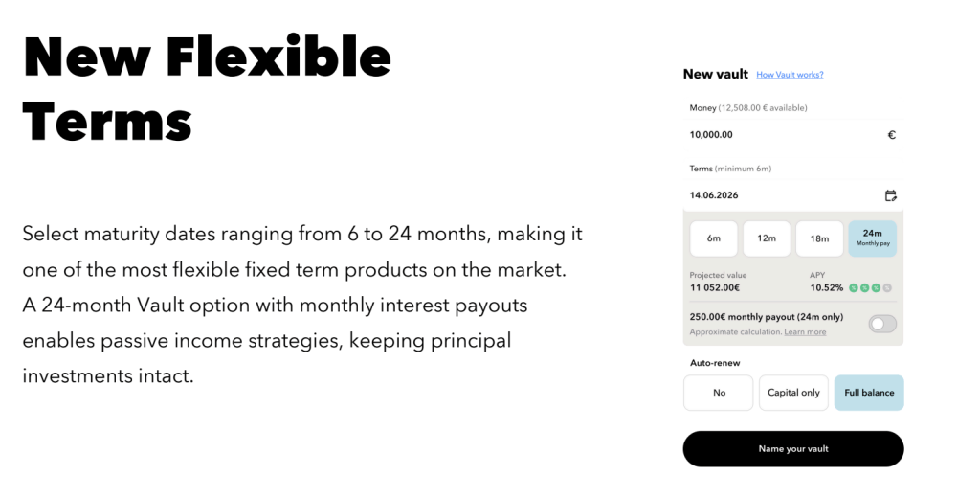980x499 pixels.
Task: Select the 6m term option
Action: pos(714,238)
